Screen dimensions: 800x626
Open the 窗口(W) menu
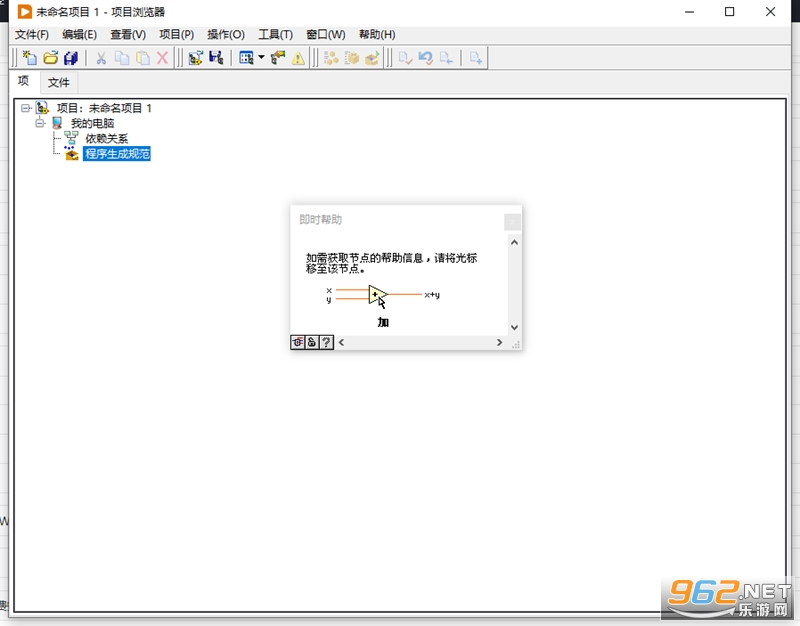click(x=326, y=35)
